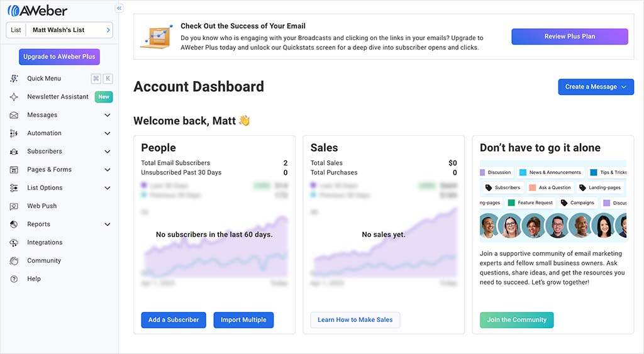Open List Options menu item

pos(45,188)
